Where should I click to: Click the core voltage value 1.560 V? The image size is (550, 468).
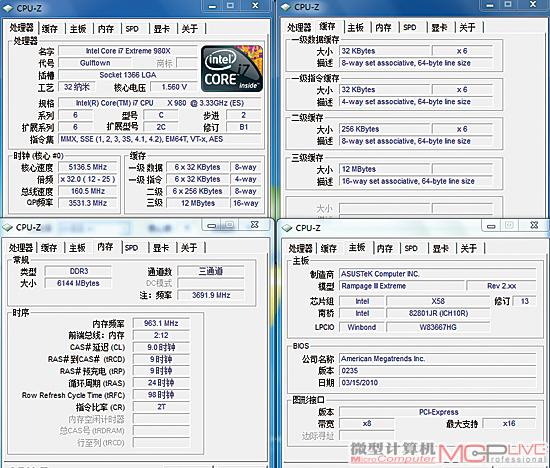(174, 87)
